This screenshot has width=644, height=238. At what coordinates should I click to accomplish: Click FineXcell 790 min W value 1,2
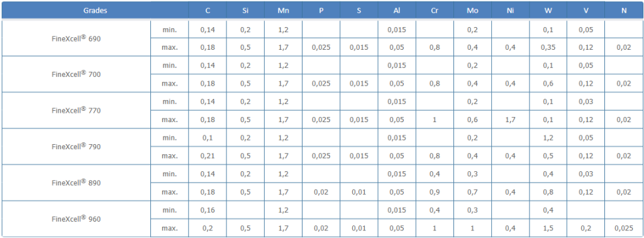(x=548, y=138)
